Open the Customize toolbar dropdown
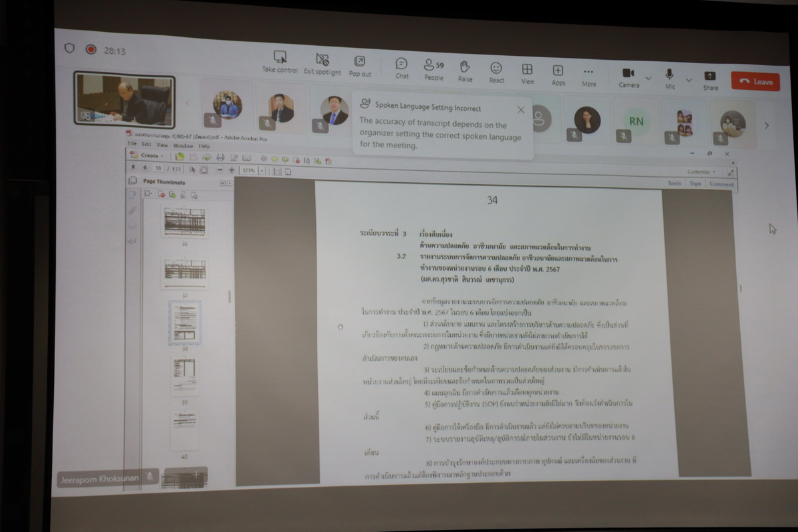 pos(702,172)
